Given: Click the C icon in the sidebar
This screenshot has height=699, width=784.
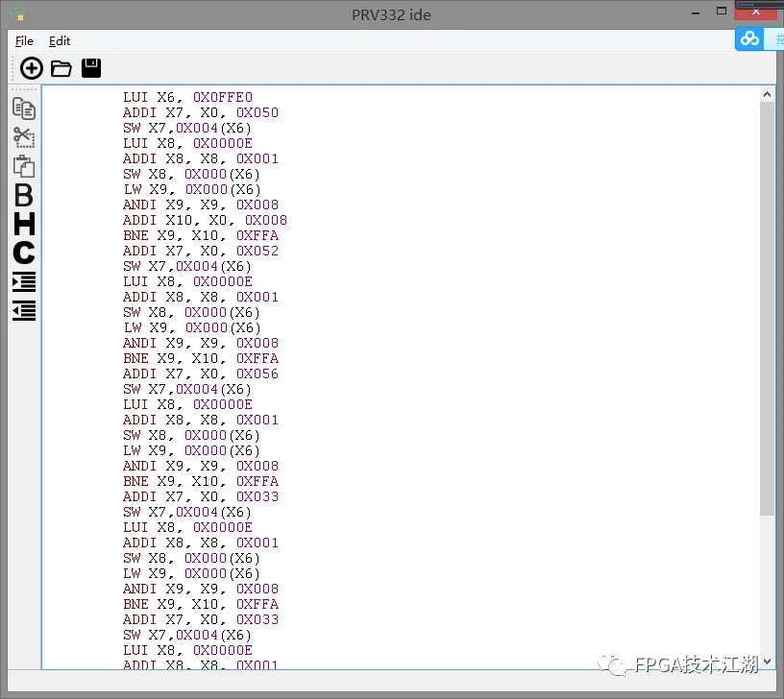Looking at the screenshot, I should coord(24,253).
